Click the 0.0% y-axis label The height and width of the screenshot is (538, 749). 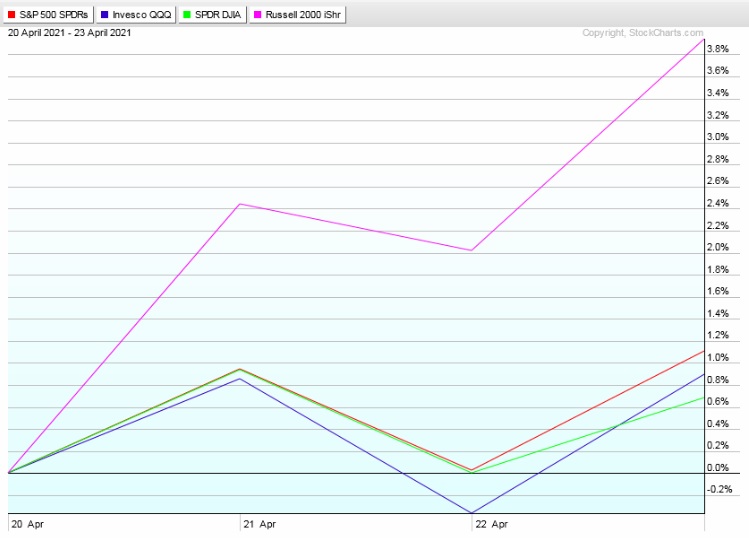pyautogui.click(x=718, y=468)
